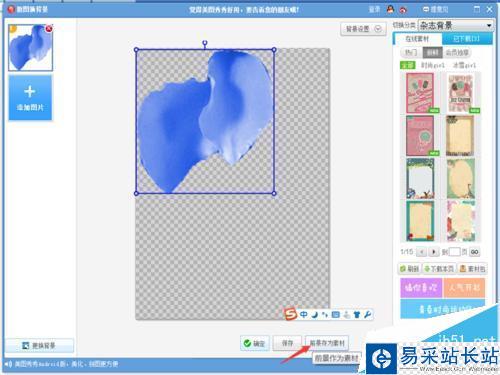The image size is (500, 375).
Task: Click the QQ penguin icon in title bar
Action: tap(390, 9)
